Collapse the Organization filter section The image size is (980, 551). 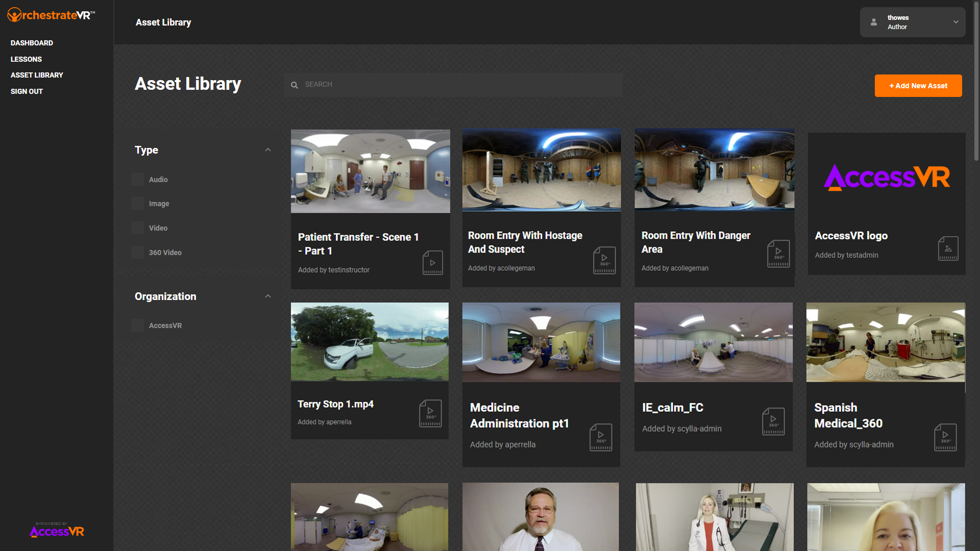[268, 296]
